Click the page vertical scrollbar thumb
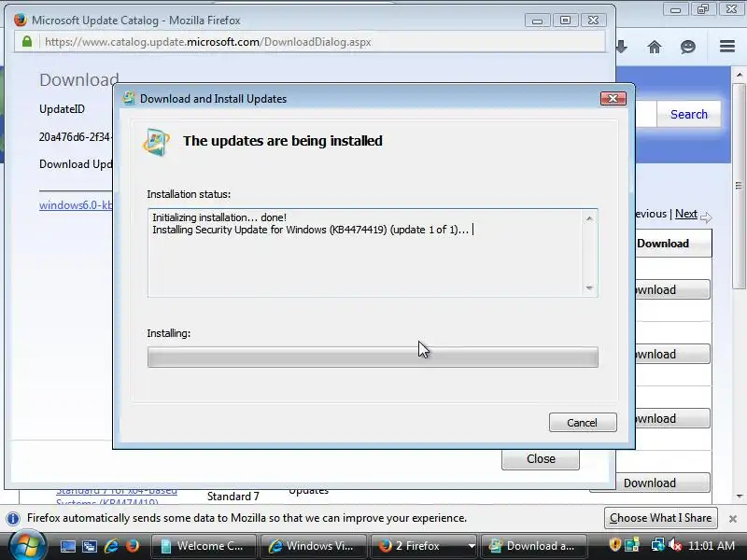747x560 pixels. [739, 186]
